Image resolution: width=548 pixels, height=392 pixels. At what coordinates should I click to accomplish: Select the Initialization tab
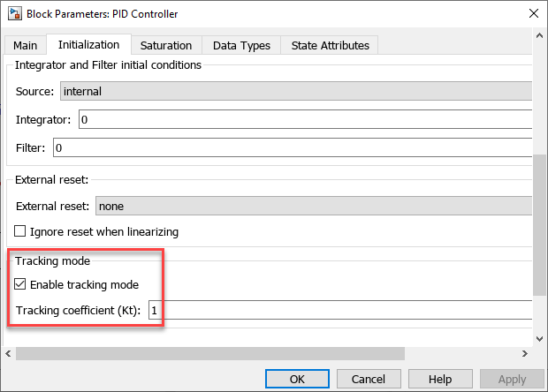click(x=88, y=45)
